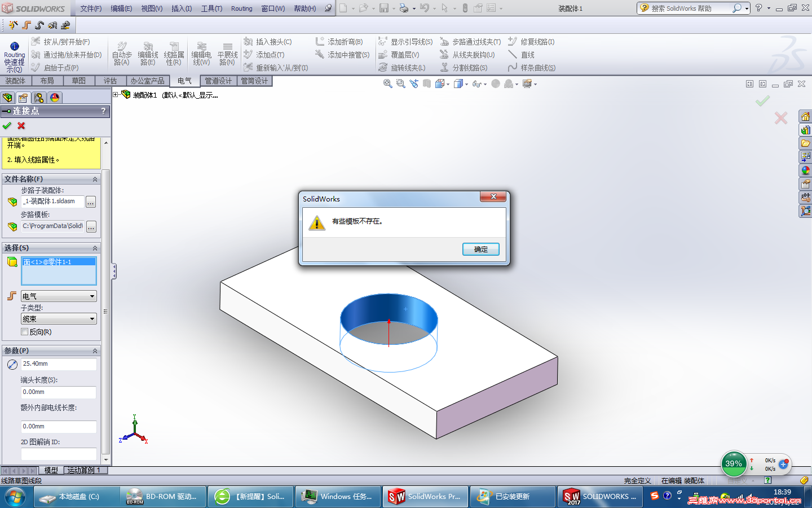Select 直线 (Line) sketch tool
This screenshot has width=812, height=508.
pos(521,55)
